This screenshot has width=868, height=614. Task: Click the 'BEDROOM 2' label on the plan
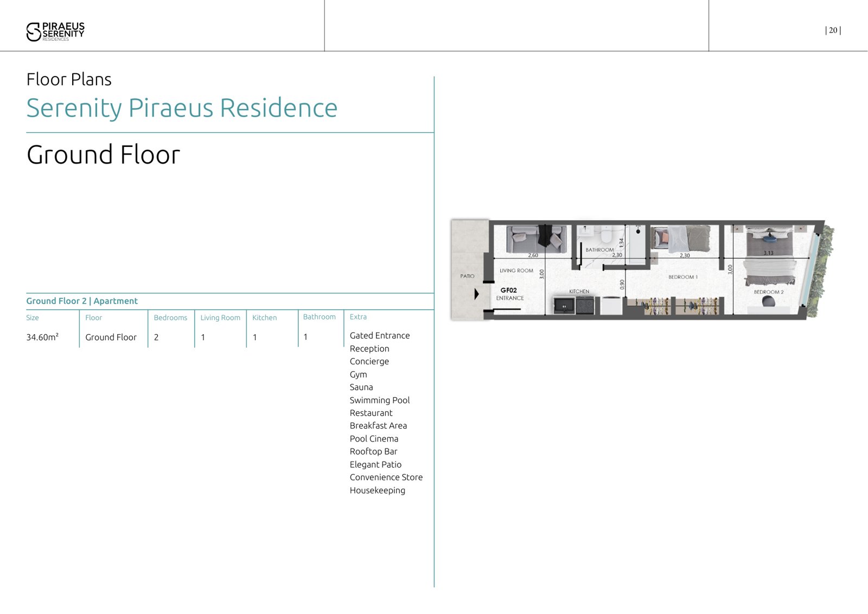click(769, 292)
